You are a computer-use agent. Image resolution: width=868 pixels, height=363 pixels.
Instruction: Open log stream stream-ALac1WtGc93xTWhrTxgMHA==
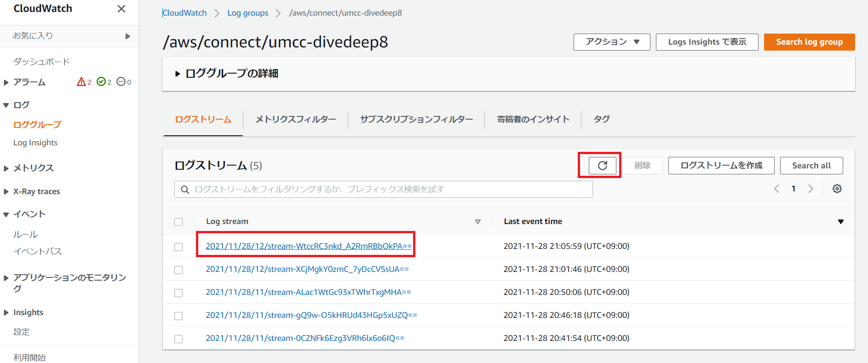(x=308, y=292)
